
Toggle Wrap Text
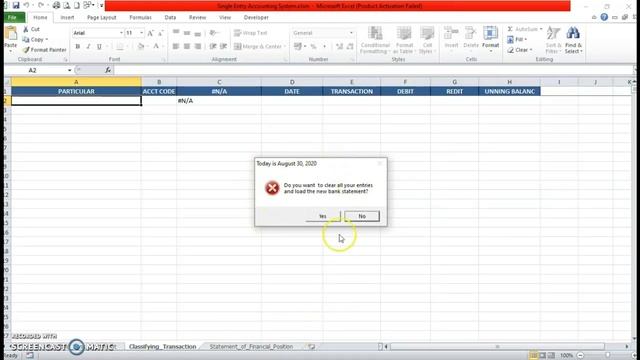[251, 33]
